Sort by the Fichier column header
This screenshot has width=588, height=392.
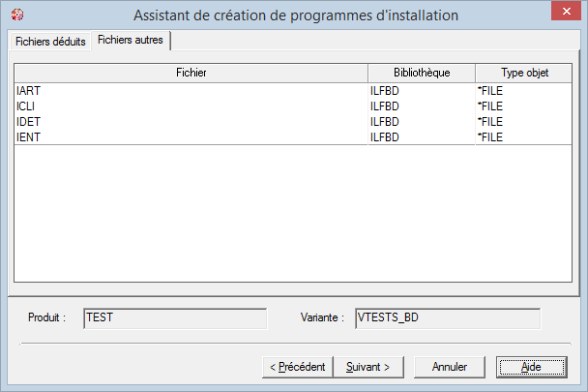(191, 73)
